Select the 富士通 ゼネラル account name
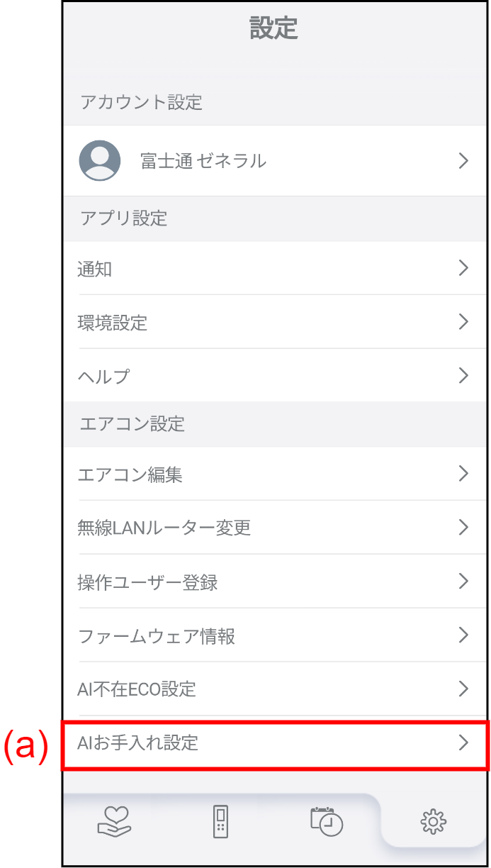Viewport: 491px width, 868px height. click(203, 161)
